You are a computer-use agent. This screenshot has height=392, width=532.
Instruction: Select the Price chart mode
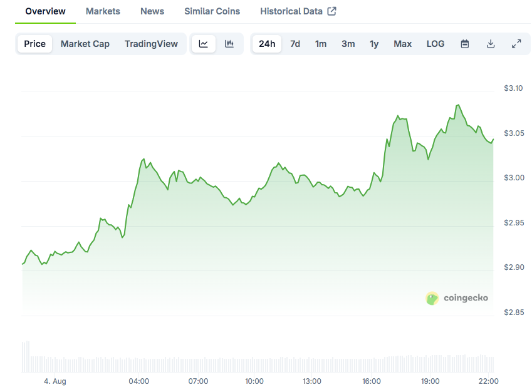tap(35, 44)
